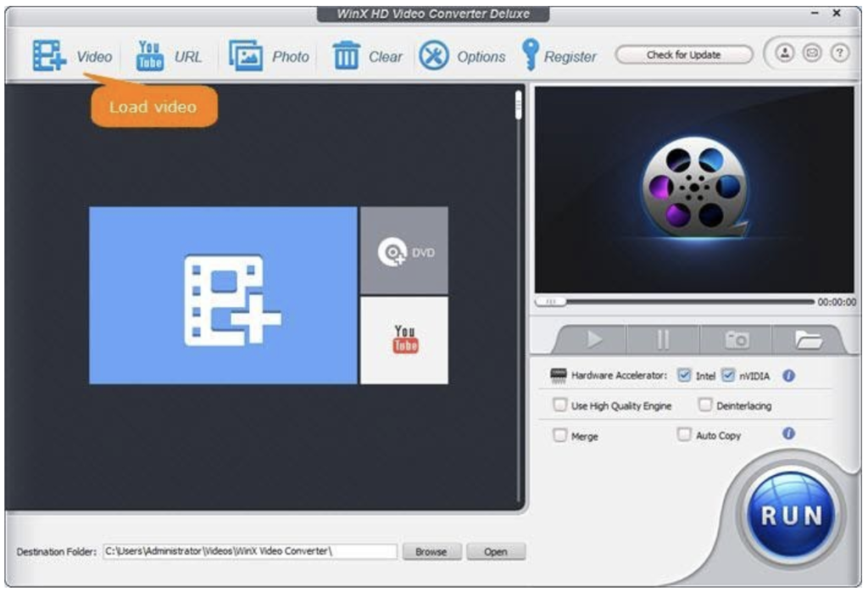This screenshot has width=868, height=592.
Task: Click the Options label in toolbar
Action: [481, 57]
